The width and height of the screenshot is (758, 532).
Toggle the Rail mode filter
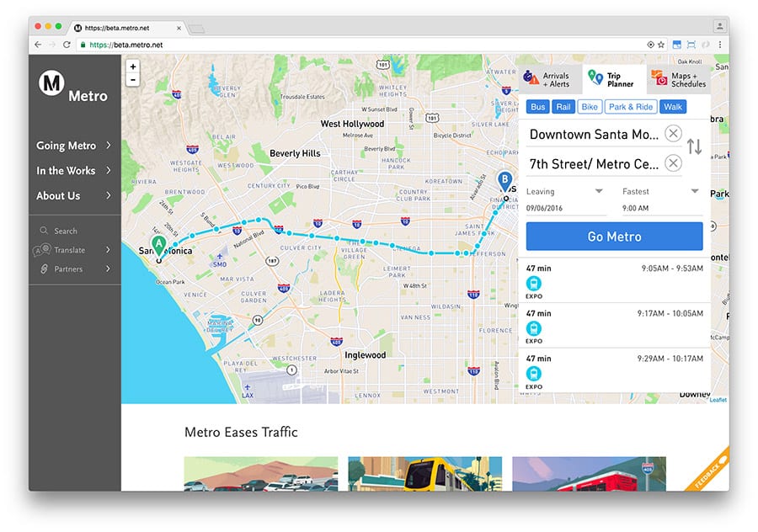(563, 107)
